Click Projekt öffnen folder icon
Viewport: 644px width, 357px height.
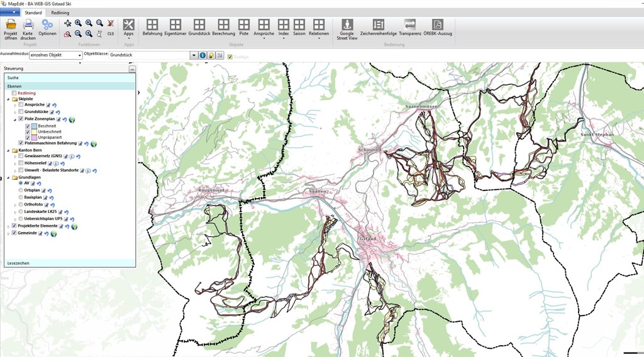11,28
